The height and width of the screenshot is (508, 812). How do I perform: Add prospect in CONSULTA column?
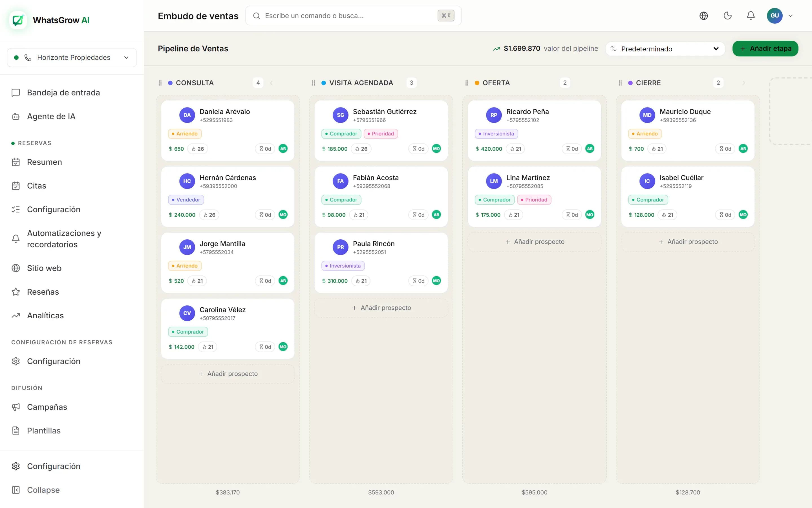228,374
